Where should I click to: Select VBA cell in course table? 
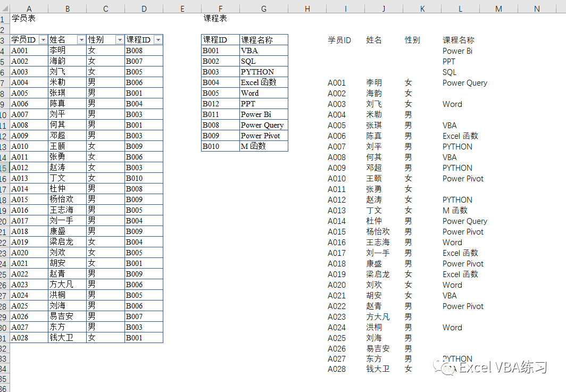coord(264,51)
